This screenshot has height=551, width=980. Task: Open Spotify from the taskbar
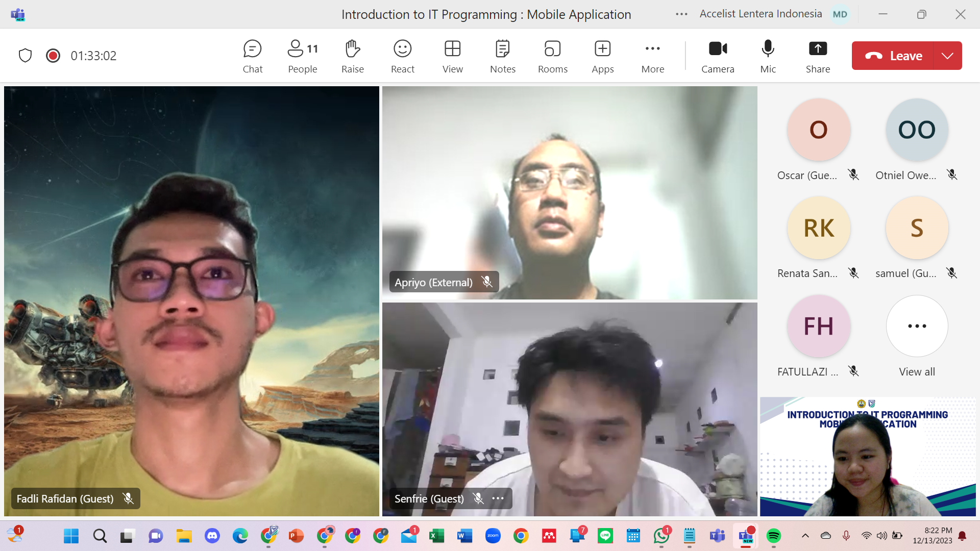[x=774, y=536]
